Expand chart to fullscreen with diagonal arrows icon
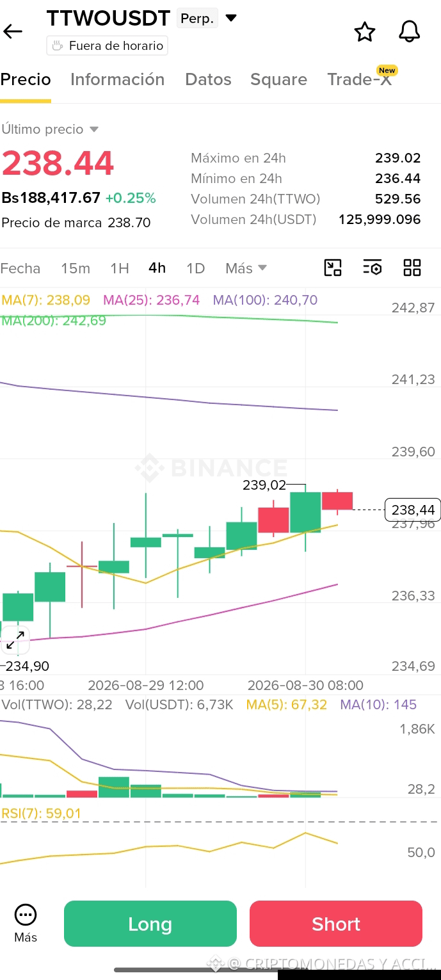 pyautogui.click(x=15, y=639)
